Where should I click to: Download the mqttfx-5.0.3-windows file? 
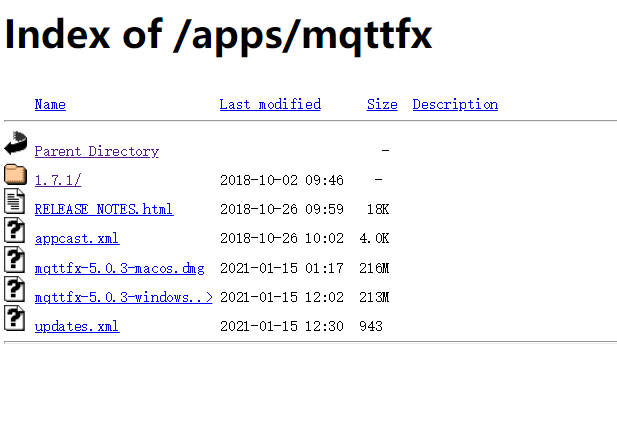point(124,297)
